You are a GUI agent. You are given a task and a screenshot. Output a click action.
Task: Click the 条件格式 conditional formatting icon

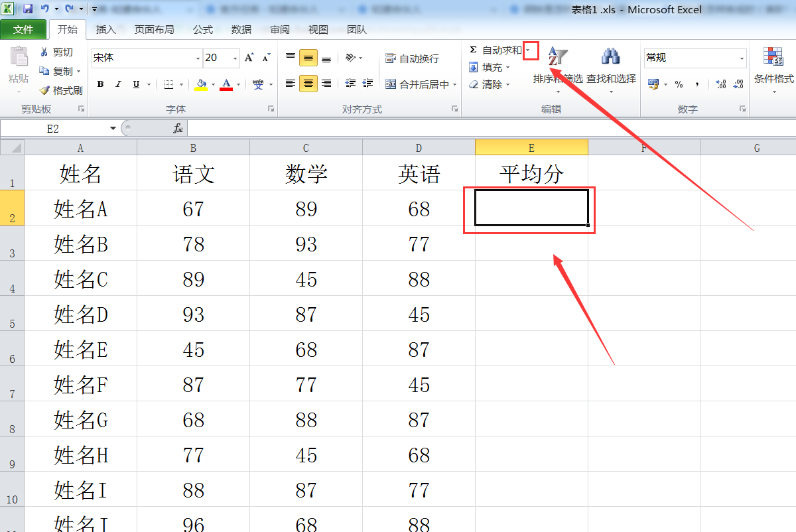pyautogui.click(x=771, y=57)
